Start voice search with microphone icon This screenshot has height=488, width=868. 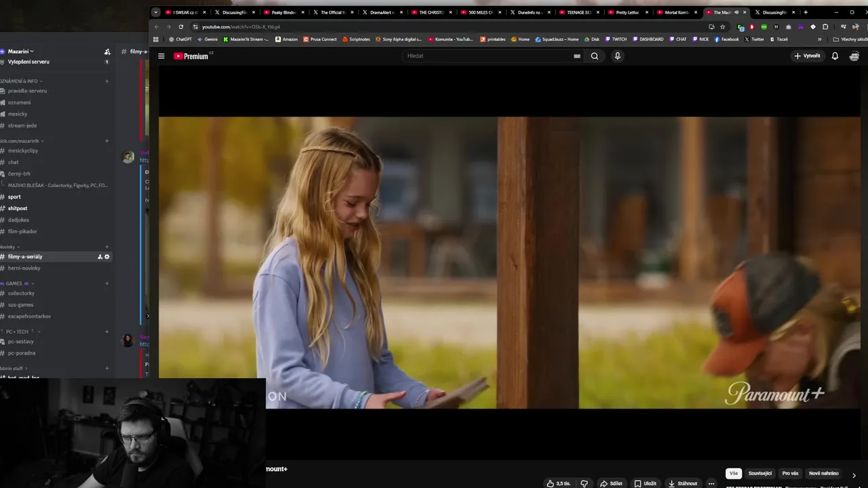(617, 56)
